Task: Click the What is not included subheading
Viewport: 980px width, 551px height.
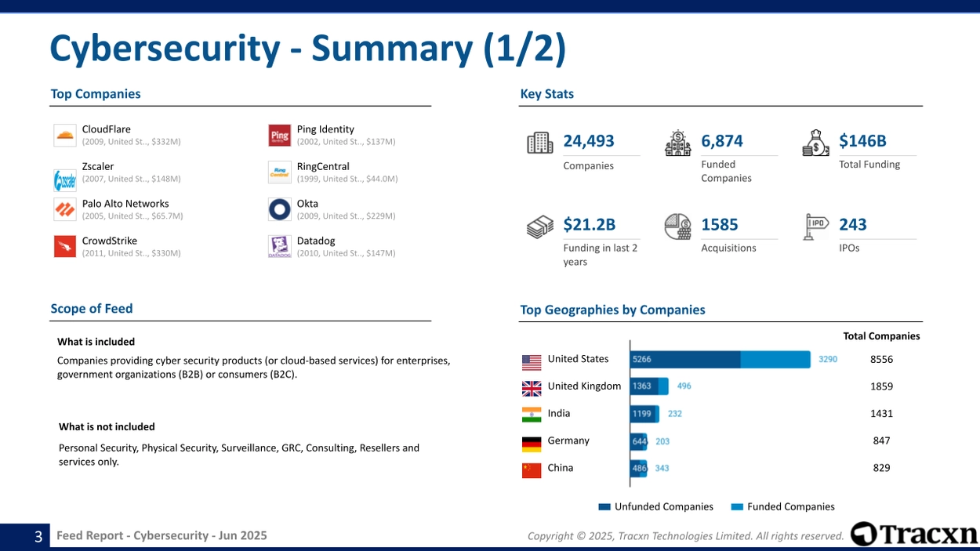Action: [107, 427]
